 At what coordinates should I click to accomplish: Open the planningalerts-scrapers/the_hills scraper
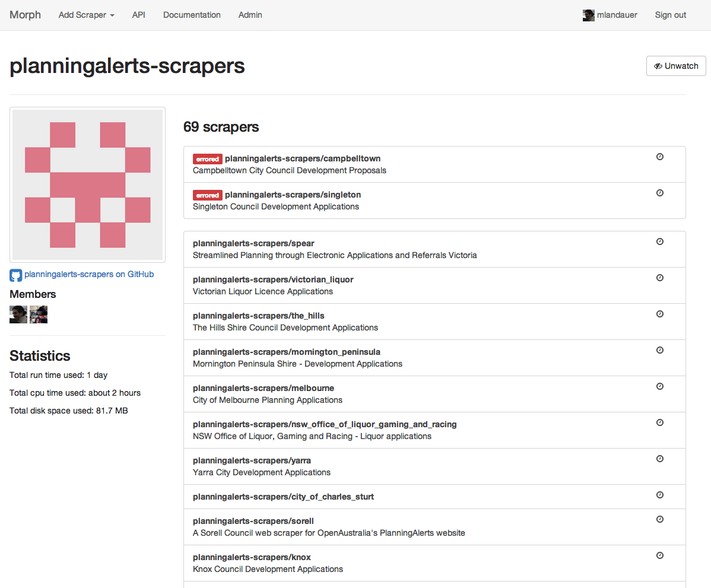(258, 316)
